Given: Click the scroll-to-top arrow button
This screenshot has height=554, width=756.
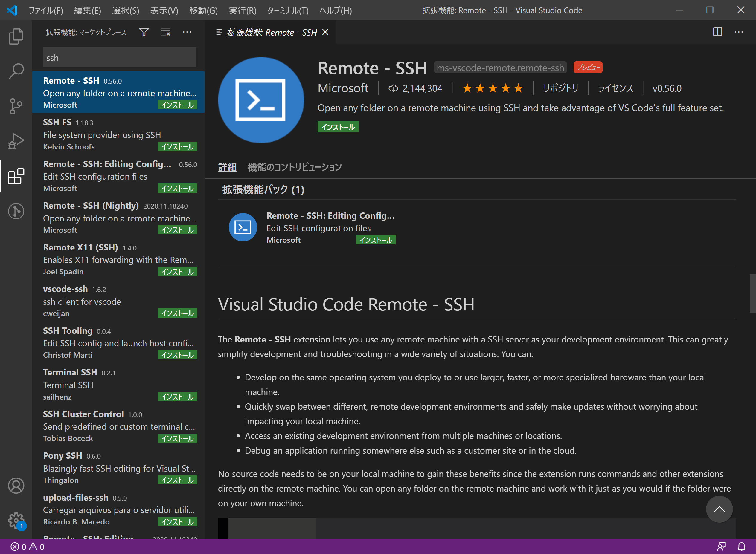Looking at the screenshot, I should pyautogui.click(x=719, y=509).
